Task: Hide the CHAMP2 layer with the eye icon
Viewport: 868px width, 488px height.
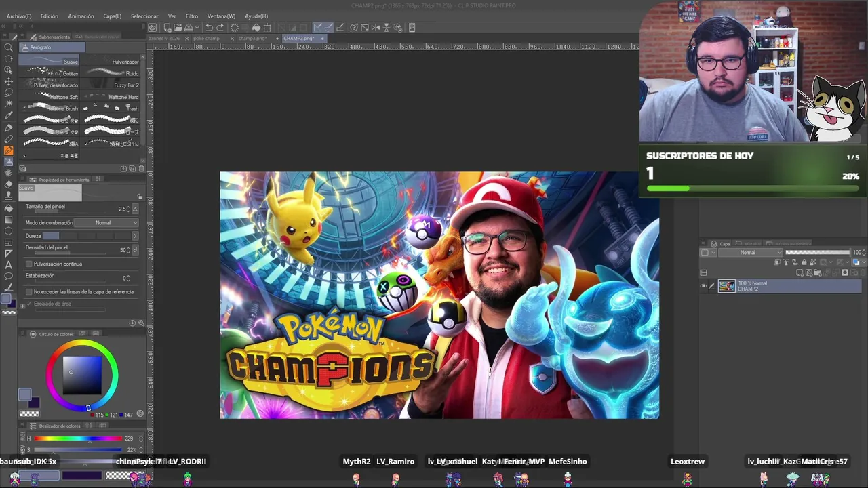Action: (703, 286)
